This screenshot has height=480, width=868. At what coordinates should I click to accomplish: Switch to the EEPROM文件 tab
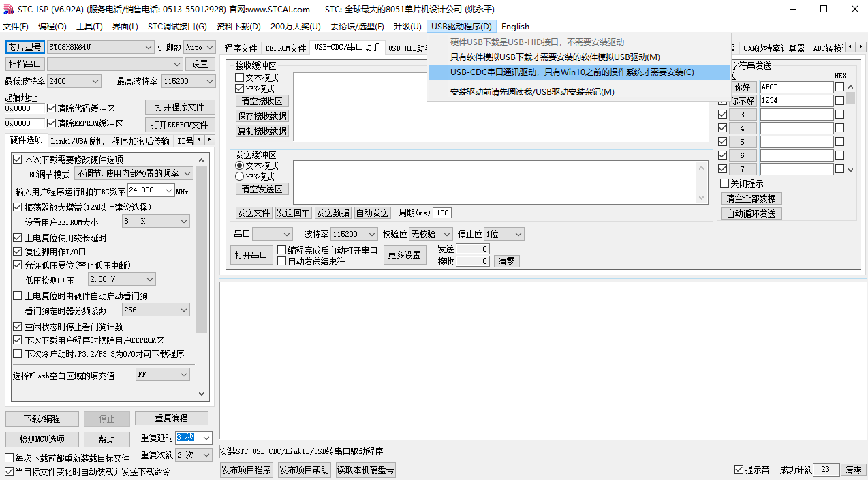click(285, 48)
